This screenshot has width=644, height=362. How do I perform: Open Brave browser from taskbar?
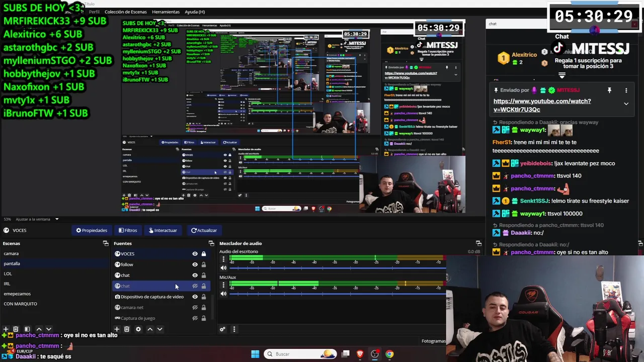[360, 354]
